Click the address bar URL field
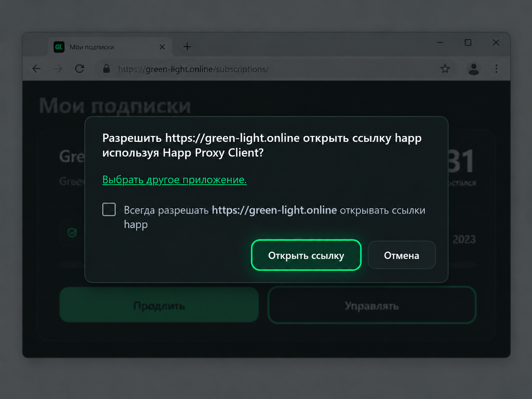The image size is (532, 399). pyautogui.click(x=276, y=69)
